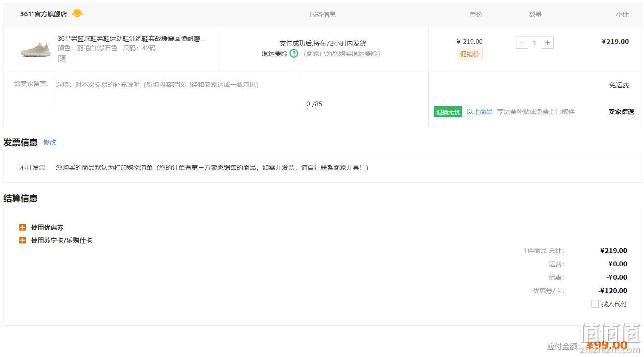This screenshot has width=644, height=357.
Task: Click the 支付成功后,将在72小时内发货 notice
Action: 323,43
